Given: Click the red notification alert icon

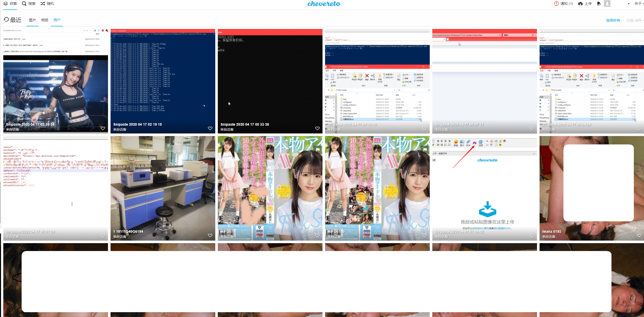Looking at the screenshot, I should (x=556, y=4).
